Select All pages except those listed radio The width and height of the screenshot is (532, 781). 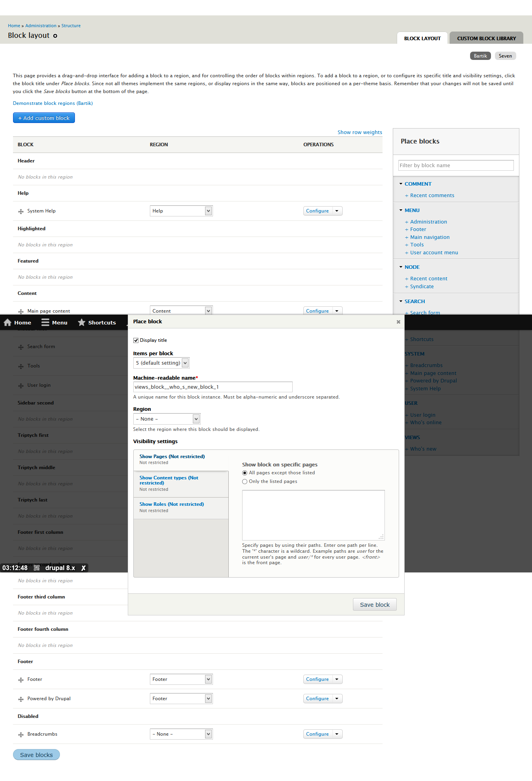(x=245, y=473)
